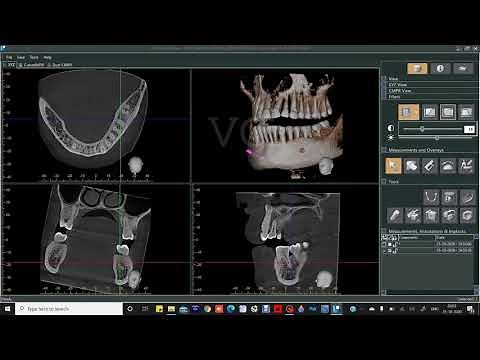Screen dimensions: 480x360
Task: Toggle checkbox of second measurement list row
Action: pyautogui.click(x=384, y=251)
